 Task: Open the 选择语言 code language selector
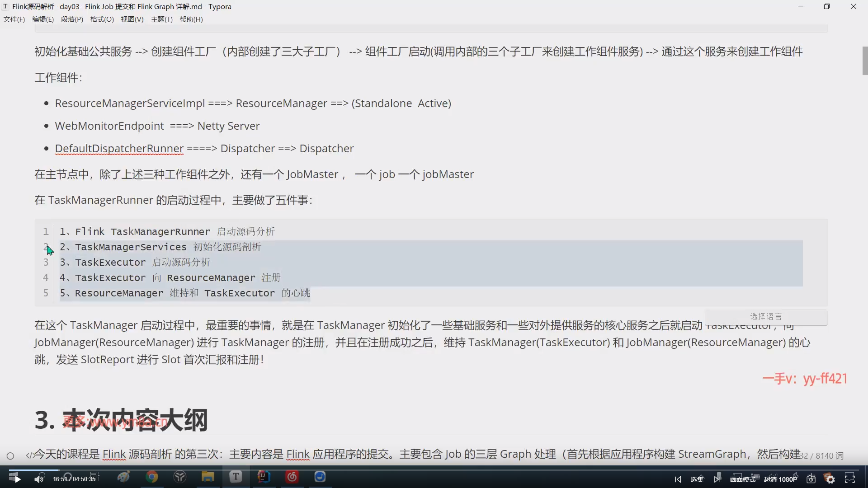[766, 316]
